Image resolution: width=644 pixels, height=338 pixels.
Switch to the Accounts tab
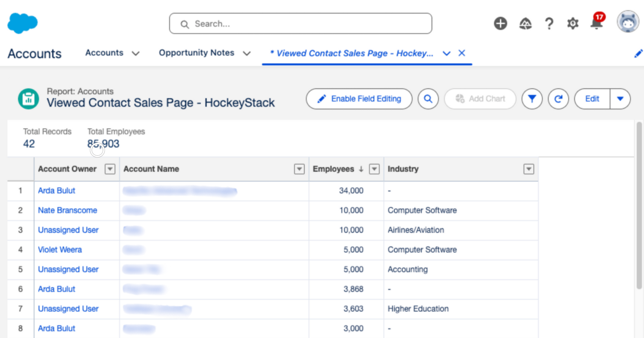pos(104,53)
